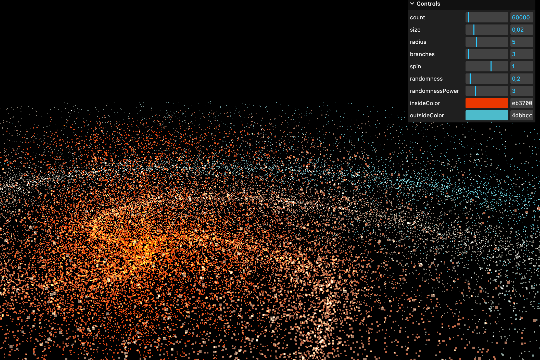Screen dimensions: 540x360
Task: Click the randomnessPower label
Action: (x=434, y=91)
